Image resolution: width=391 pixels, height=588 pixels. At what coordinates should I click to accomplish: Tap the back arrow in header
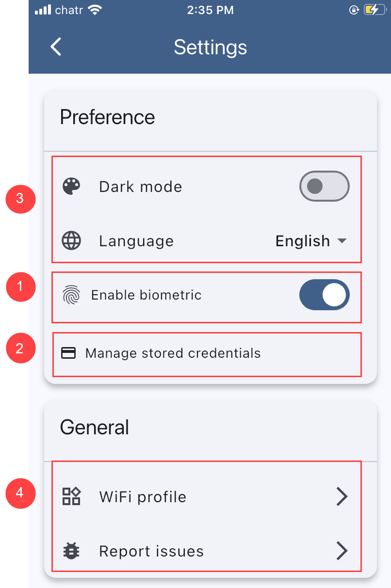(56, 47)
